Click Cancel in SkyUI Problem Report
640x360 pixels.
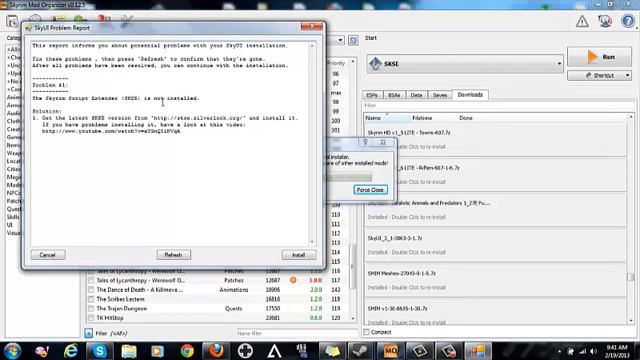[x=48, y=255]
